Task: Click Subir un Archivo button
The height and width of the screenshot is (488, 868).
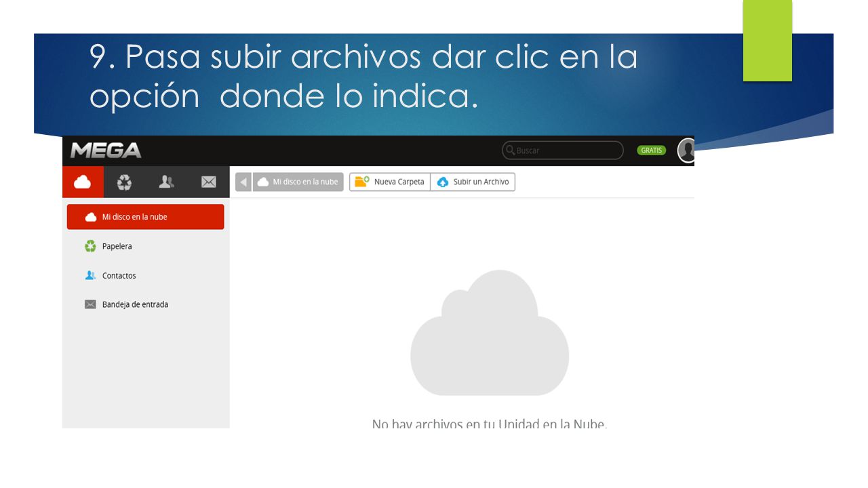Action: pyautogui.click(x=473, y=182)
